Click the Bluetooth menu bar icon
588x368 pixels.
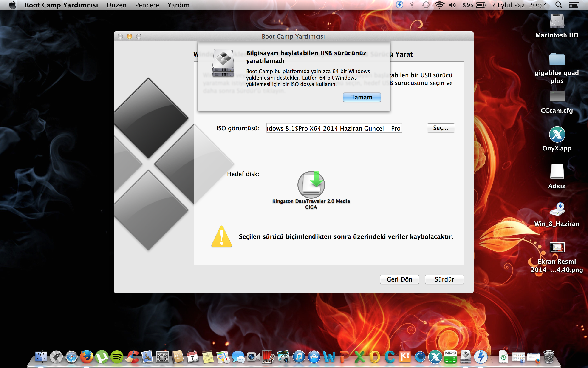click(x=412, y=5)
